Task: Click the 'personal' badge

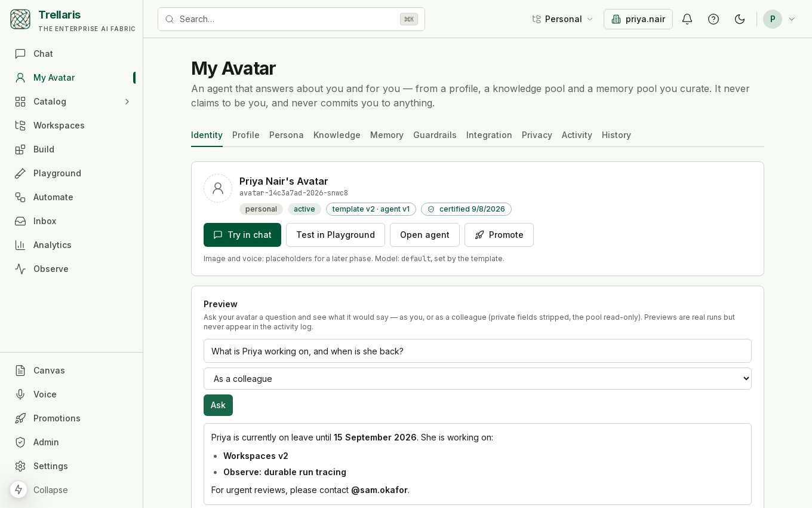Action: coord(261,209)
